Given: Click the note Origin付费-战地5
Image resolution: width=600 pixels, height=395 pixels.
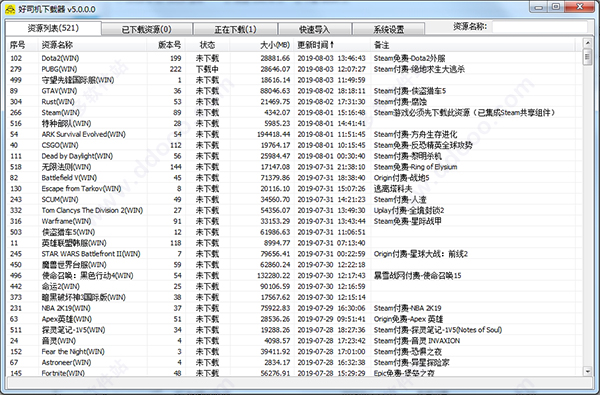Looking at the screenshot, I should 401,178.
